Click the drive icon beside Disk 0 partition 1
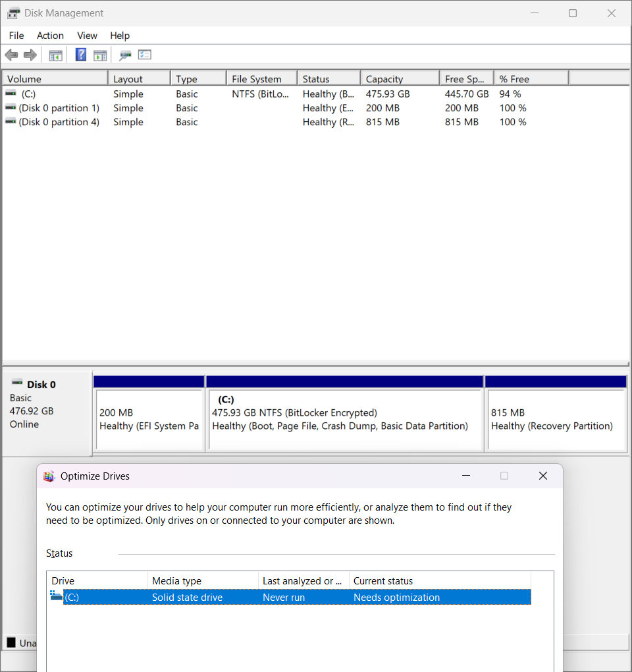 coord(11,107)
